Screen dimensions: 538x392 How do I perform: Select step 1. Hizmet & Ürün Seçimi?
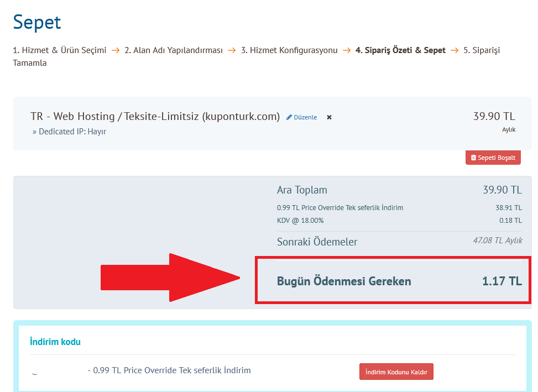pyautogui.click(x=60, y=50)
